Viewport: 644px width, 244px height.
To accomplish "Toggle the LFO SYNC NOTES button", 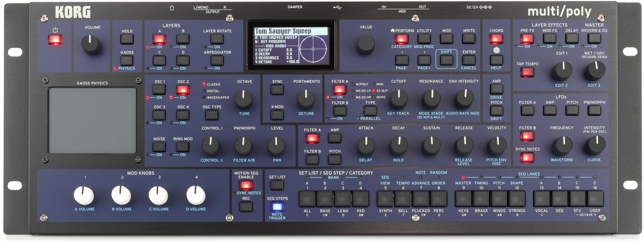I will coord(527,158).
